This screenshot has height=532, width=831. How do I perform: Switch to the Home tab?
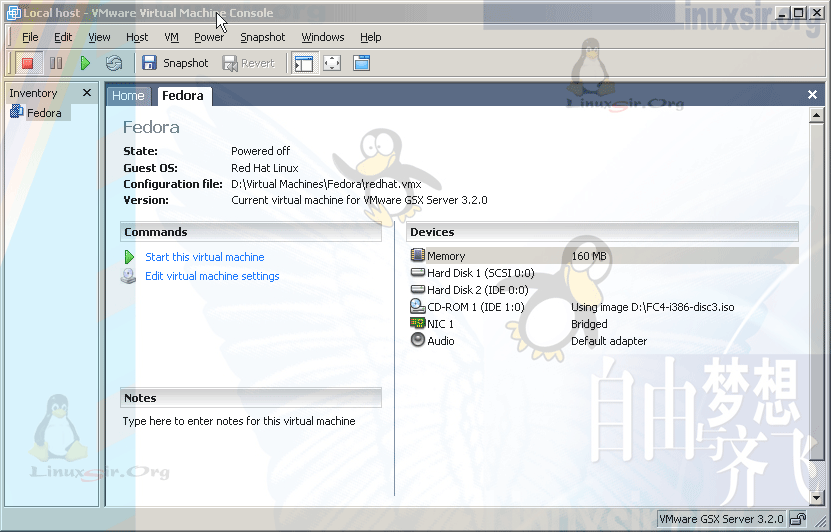(x=128, y=96)
